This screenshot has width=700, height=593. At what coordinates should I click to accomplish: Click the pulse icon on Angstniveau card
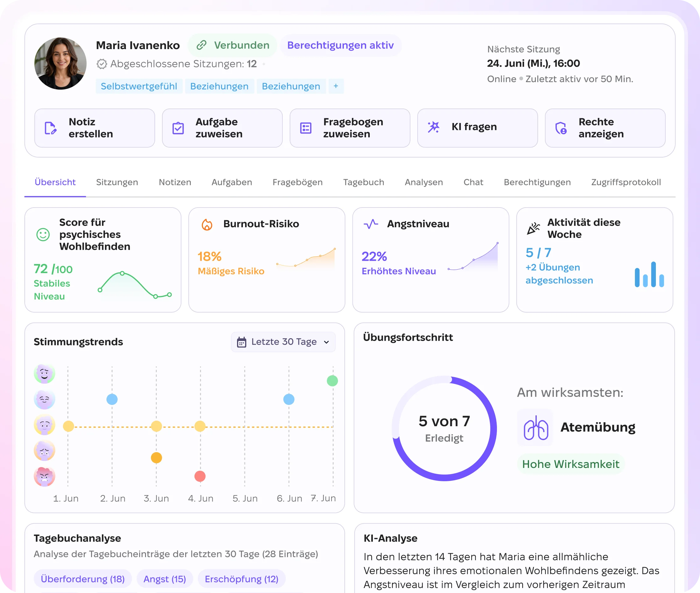[371, 224]
